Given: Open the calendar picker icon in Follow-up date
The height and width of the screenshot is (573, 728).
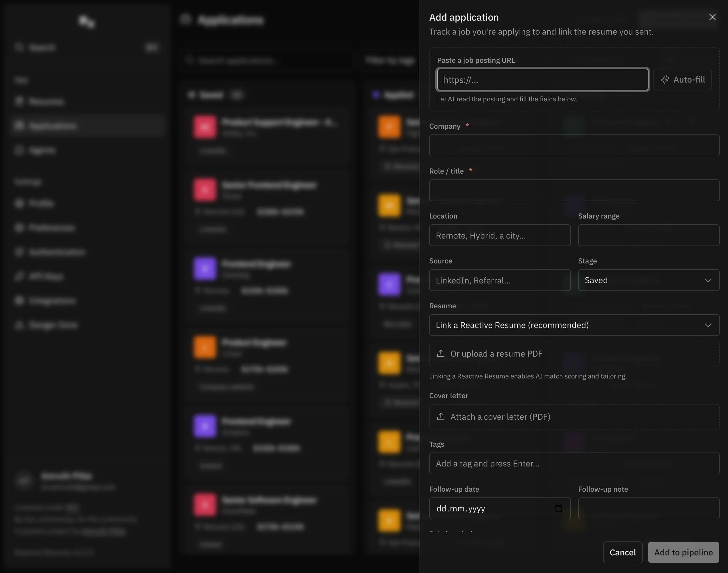Looking at the screenshot, I should coord(558,508).
